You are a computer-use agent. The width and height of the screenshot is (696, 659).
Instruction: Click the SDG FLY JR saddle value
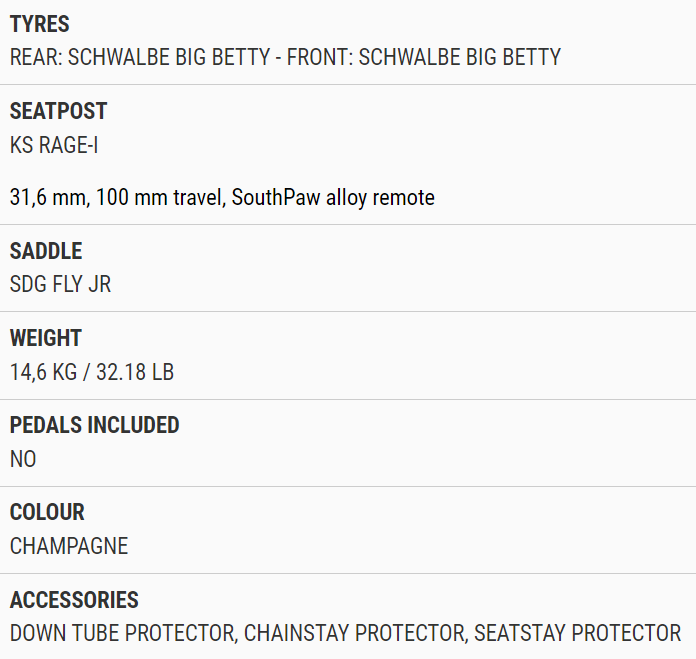(x=60, y=284)
